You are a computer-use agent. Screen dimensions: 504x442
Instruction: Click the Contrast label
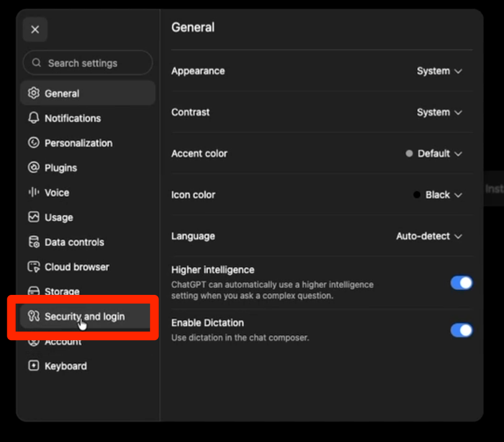(191, 112)
